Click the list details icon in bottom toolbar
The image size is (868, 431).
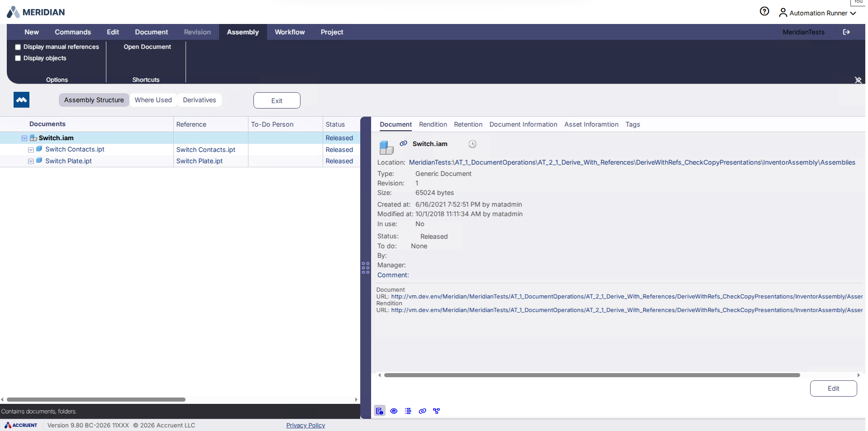click(x=408, y=411)
